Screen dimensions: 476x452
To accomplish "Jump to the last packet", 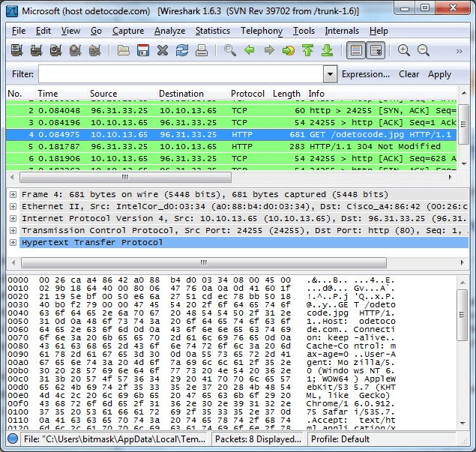I will tap(327, 51).
